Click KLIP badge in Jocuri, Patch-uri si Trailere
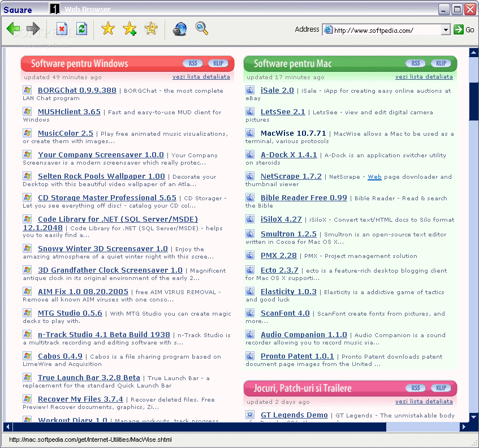The height and width of the screenshot is (448, 479). [441, 388]
